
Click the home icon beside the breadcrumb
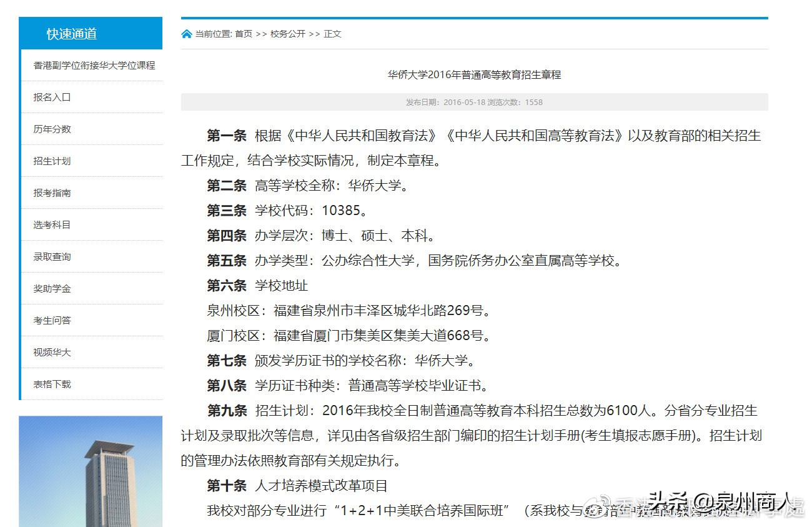[x=186, y=34]
